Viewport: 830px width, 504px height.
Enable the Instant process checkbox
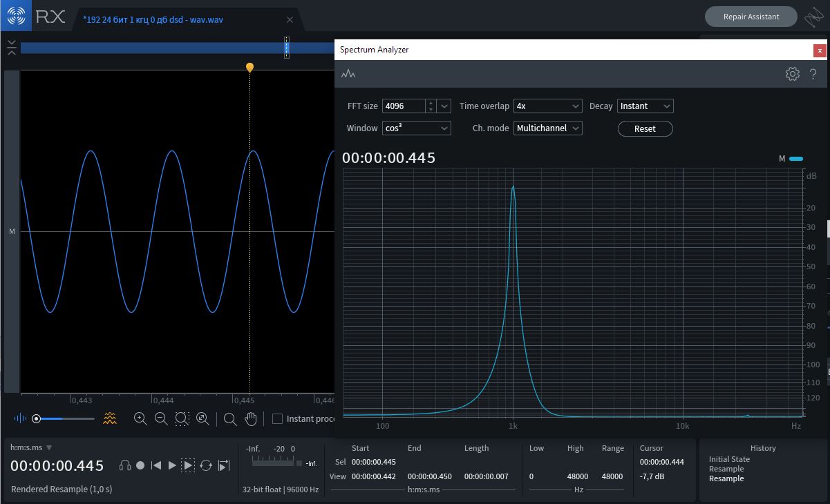tap(277, 418)
